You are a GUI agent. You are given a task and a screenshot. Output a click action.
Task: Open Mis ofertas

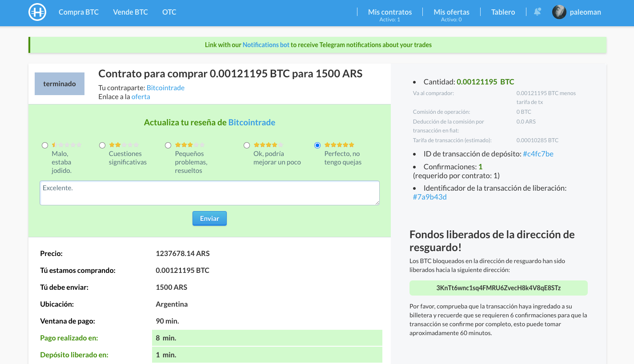pos(451,12)
